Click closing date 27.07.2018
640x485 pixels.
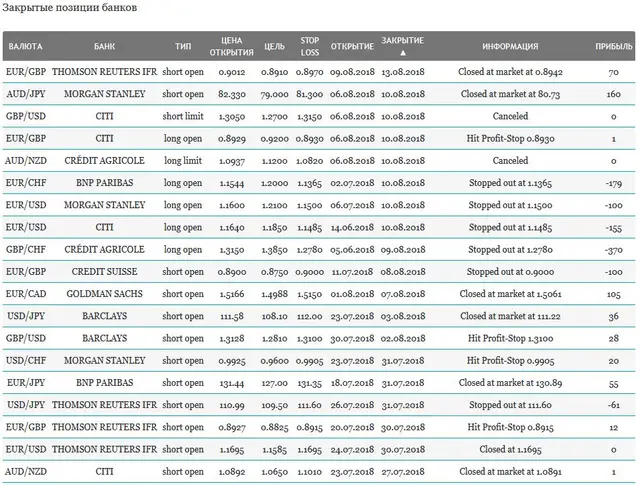point(403,472)
